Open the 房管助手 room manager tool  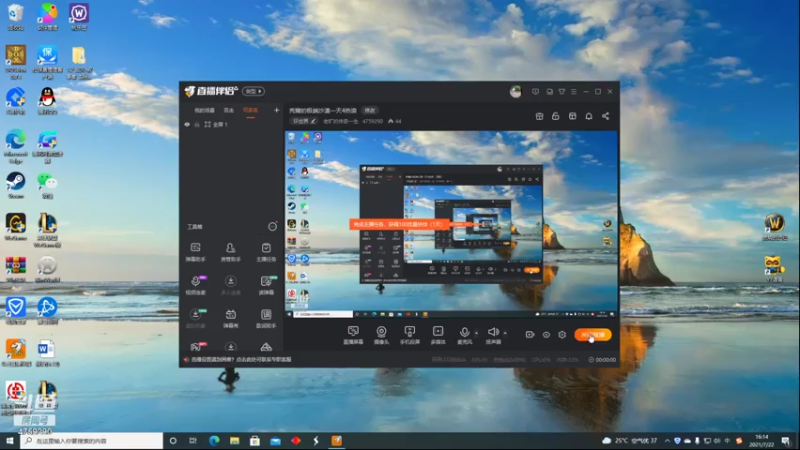tap(231, 252)
